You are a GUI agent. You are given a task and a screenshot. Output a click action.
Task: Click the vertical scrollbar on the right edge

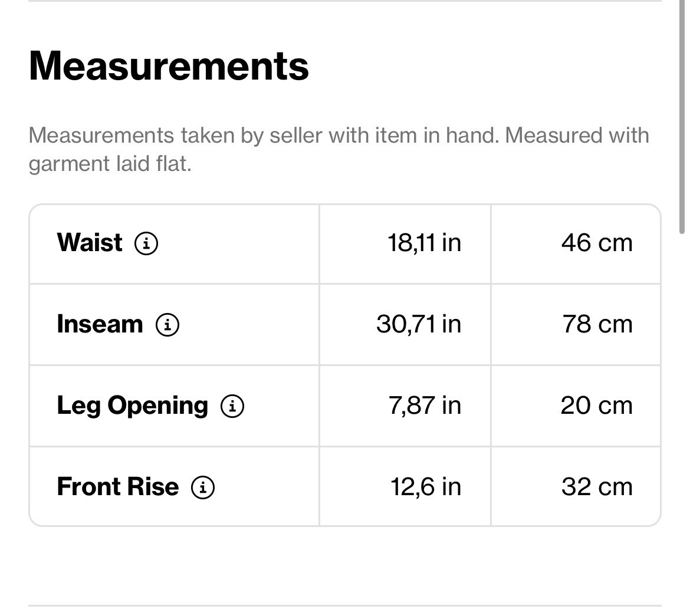click(682, 118)
